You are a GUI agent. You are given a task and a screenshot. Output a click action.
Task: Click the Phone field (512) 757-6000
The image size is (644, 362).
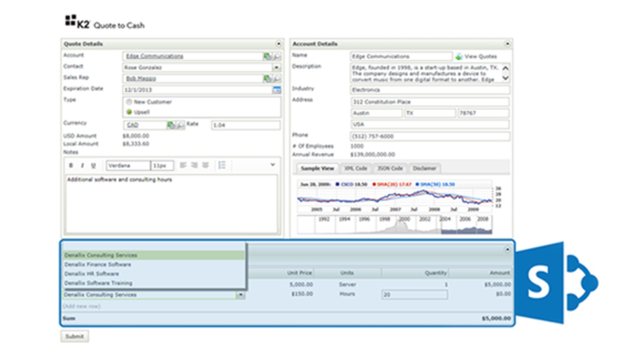(x=430, y=137)
